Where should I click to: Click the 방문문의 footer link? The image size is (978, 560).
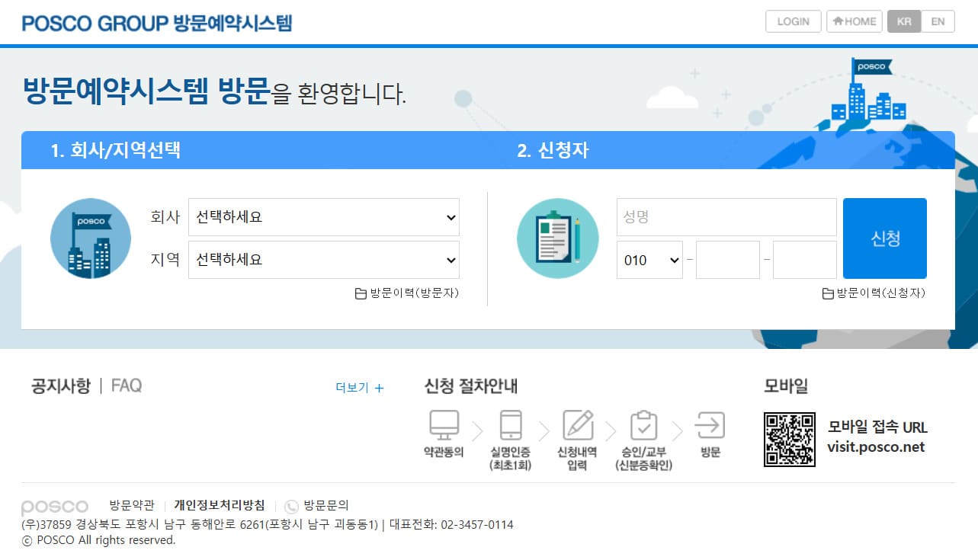point(326,505)
